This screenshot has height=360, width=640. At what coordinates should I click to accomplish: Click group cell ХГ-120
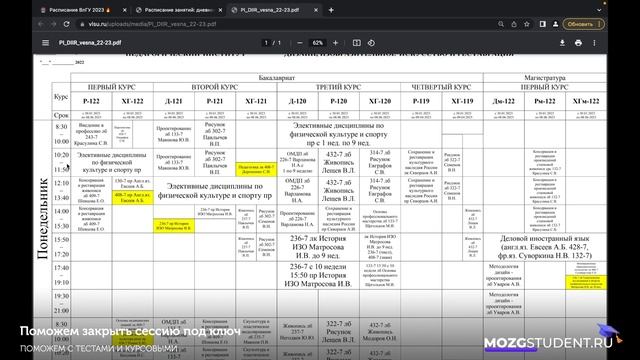click(380, 101)
